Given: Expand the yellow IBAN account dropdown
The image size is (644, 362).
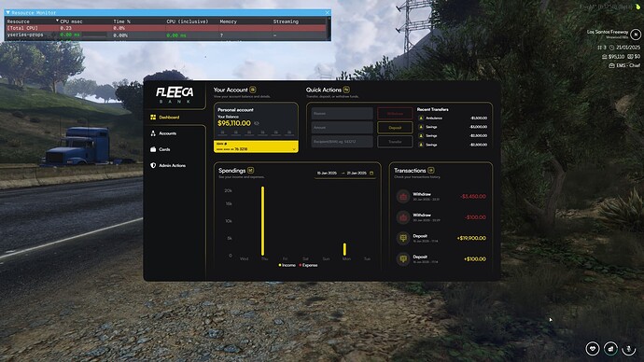Looking at the screenshot, I should click(x=256, y=146).
